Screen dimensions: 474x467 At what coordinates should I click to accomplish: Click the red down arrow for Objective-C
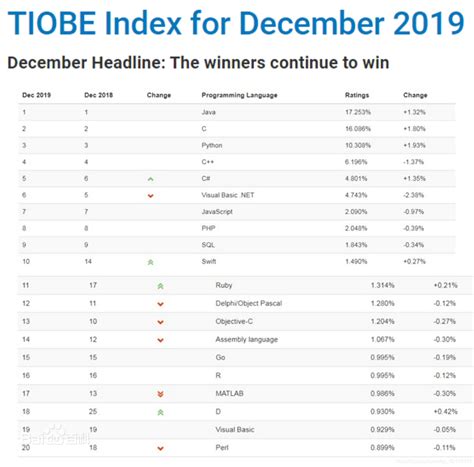pyautogui.click(x=160, y=322)
